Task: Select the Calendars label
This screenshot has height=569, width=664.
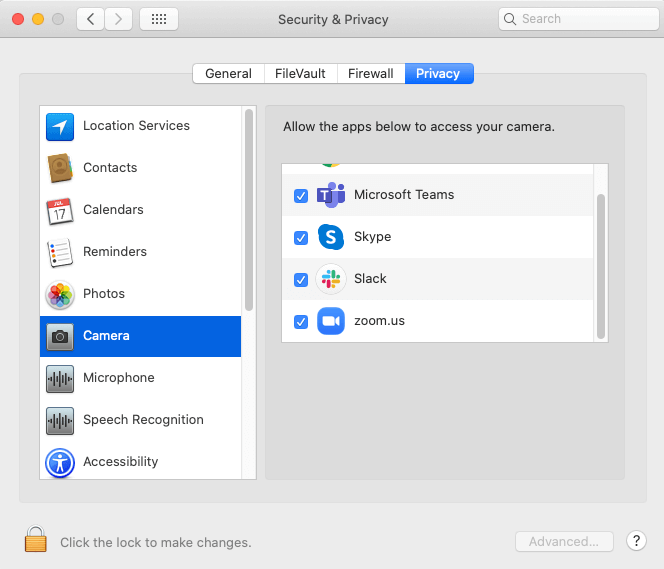Action: pyautogui.click(x=113, y=210)
